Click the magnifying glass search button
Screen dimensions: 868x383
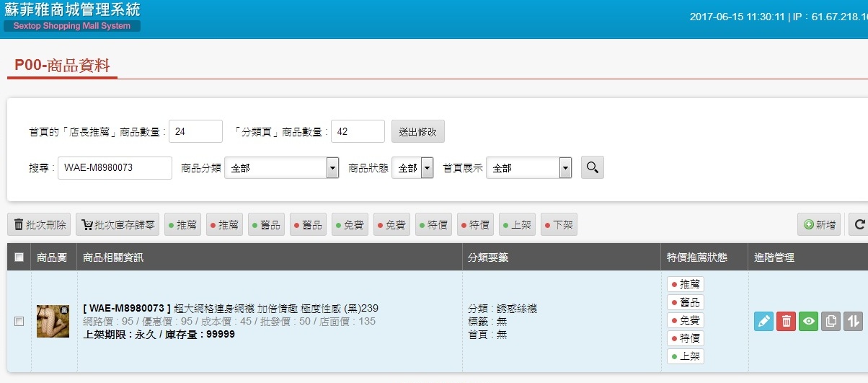[x=592, y=167]
